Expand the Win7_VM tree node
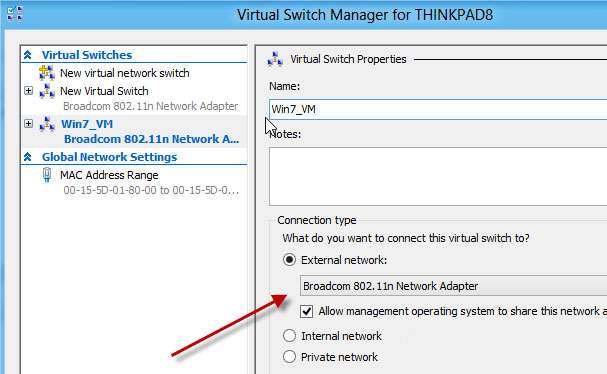 [x=28, y=124]
